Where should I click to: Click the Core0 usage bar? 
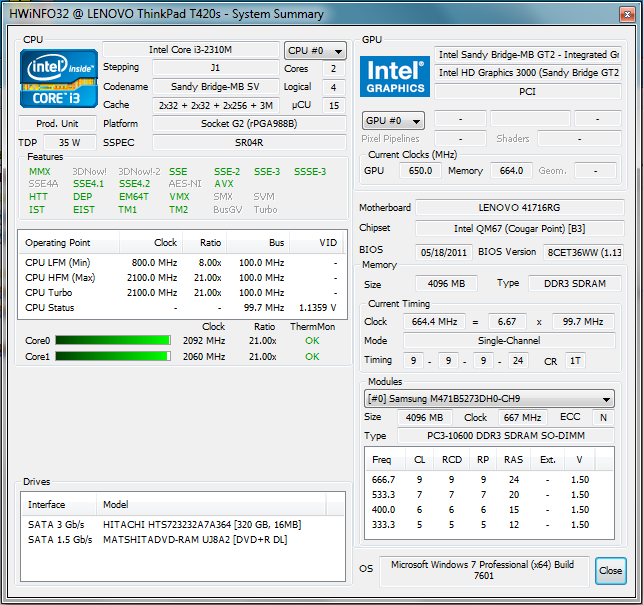(x=113, y=340)
